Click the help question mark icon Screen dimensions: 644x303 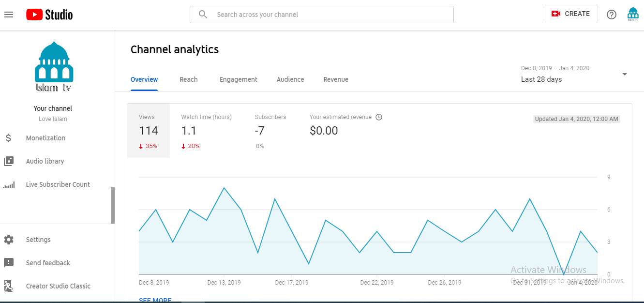pyautogui.click(x=612, y=15)
